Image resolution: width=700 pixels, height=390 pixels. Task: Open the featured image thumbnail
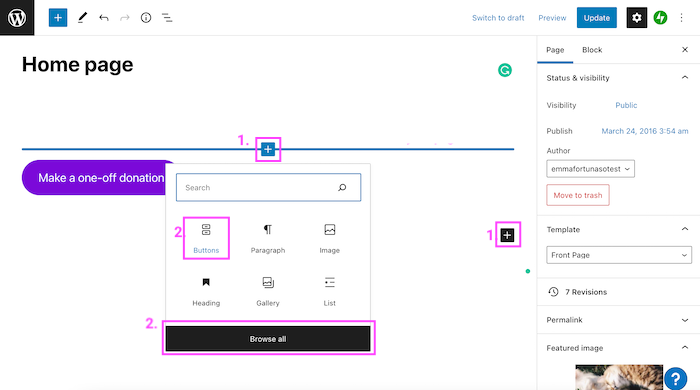pos(619,377)
